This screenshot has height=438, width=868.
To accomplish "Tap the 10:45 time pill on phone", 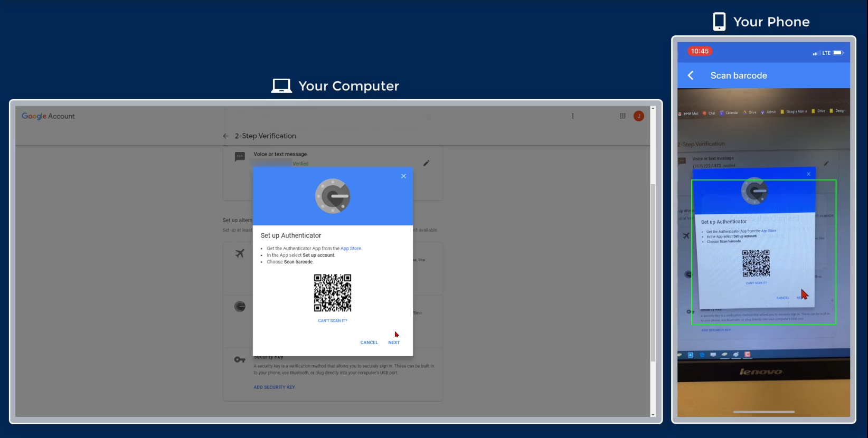I will tap(700, 51).
